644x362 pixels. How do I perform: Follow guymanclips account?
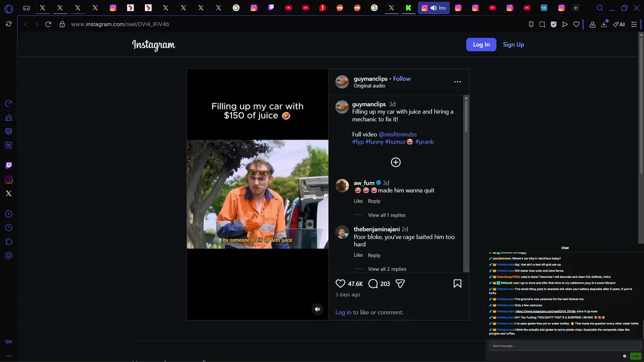[401, 79]
